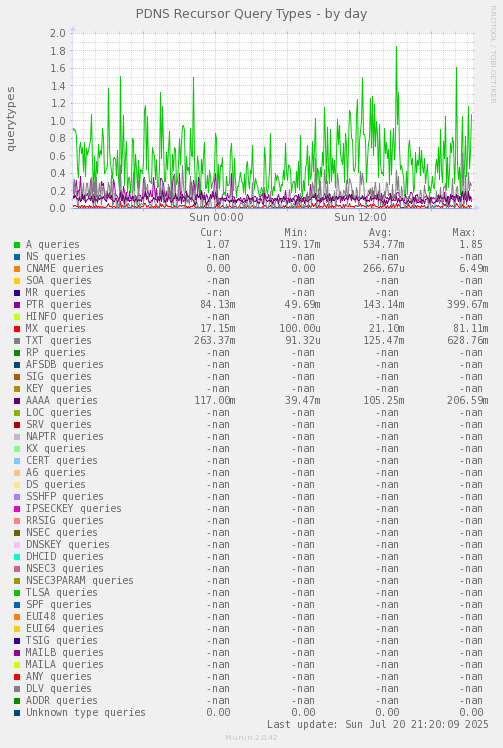
Task: Click the ANY queries red swatch
Action: tap(17, 676)
